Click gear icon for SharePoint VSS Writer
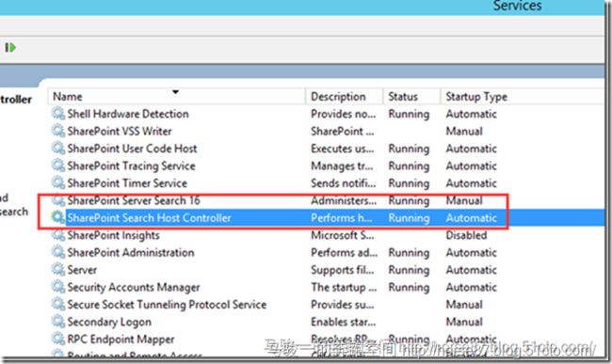Screen dimensions: 612x364 pos(58,131)
